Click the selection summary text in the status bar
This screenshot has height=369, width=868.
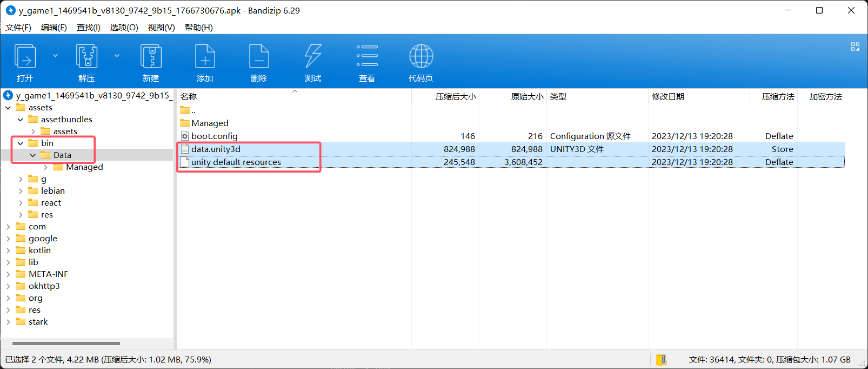[108, 360]
